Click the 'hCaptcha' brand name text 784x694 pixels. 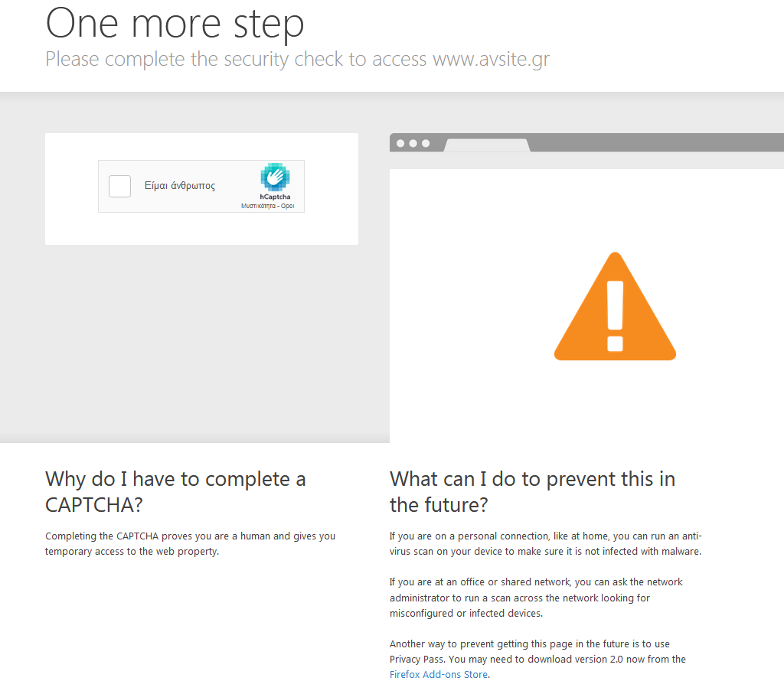tap(275, 197)
